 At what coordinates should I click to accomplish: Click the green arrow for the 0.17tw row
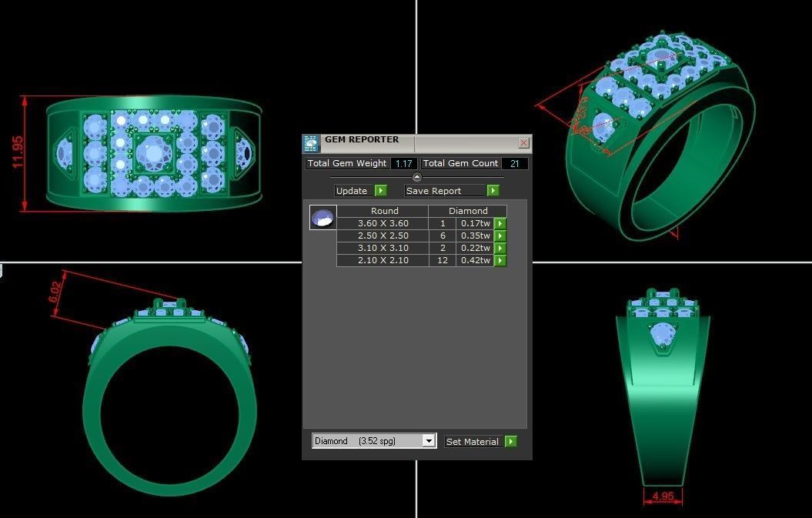coord(500,223)
